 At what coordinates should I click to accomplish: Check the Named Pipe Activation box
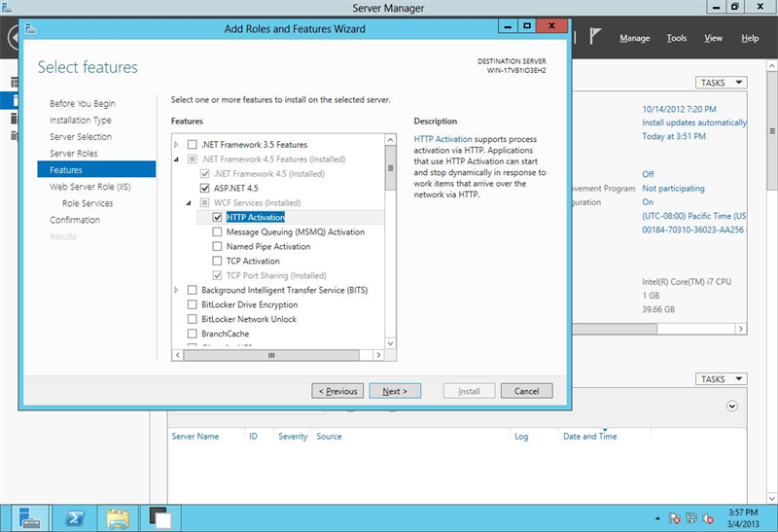(x=217, y=246)
